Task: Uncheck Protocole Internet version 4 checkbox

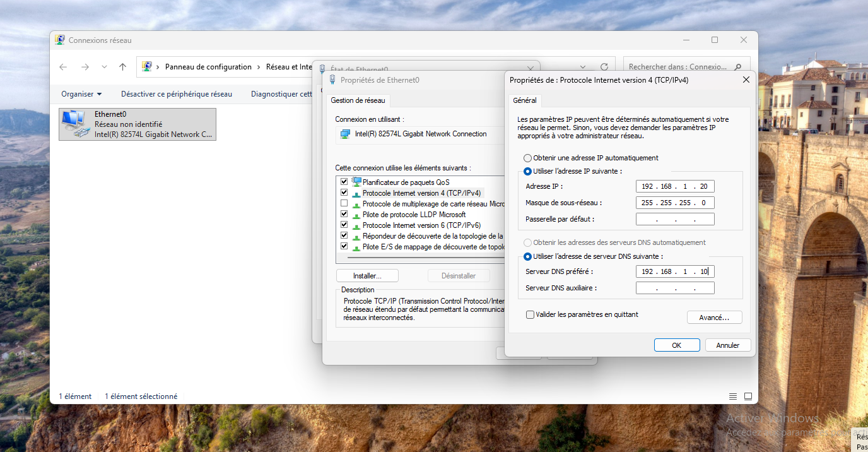Action: point(344,193)
